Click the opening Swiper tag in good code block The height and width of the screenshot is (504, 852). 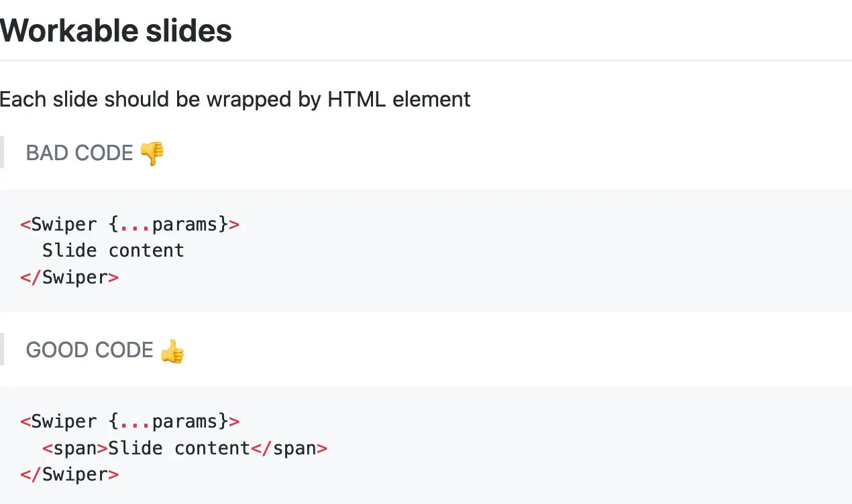pos(59,422)
